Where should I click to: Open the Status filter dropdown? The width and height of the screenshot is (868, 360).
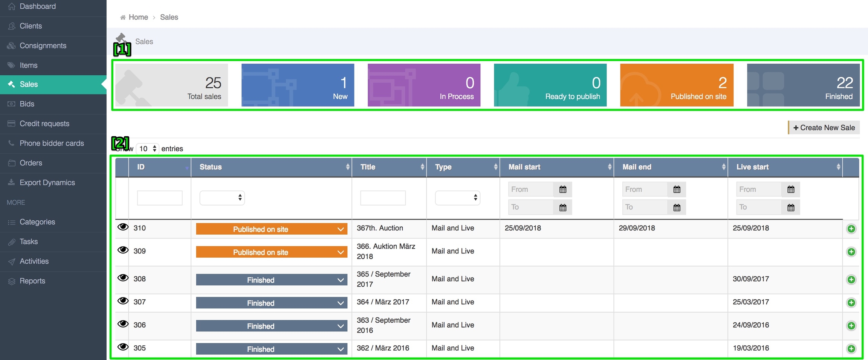coord(222,198)
